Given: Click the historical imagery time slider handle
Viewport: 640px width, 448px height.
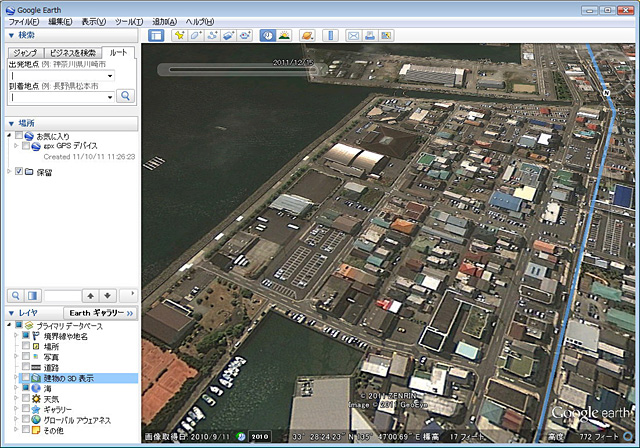Looking at the screenshot, I should click(313, 70).
